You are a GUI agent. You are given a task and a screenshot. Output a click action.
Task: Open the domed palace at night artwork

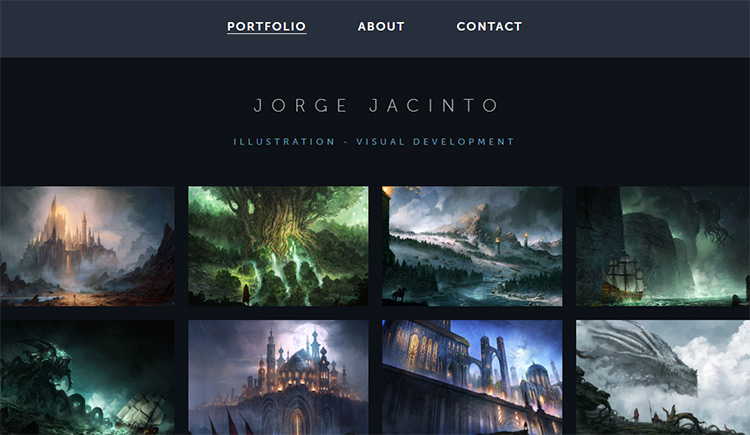point(278,378)
